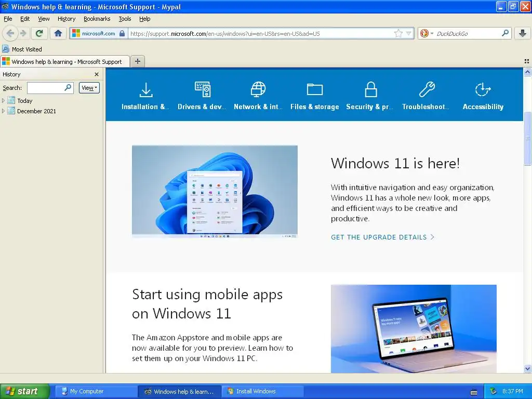The width and height of the screenshot is (532, 399).
Task: Show all tabs grid icon
Action: click(527, 61)
